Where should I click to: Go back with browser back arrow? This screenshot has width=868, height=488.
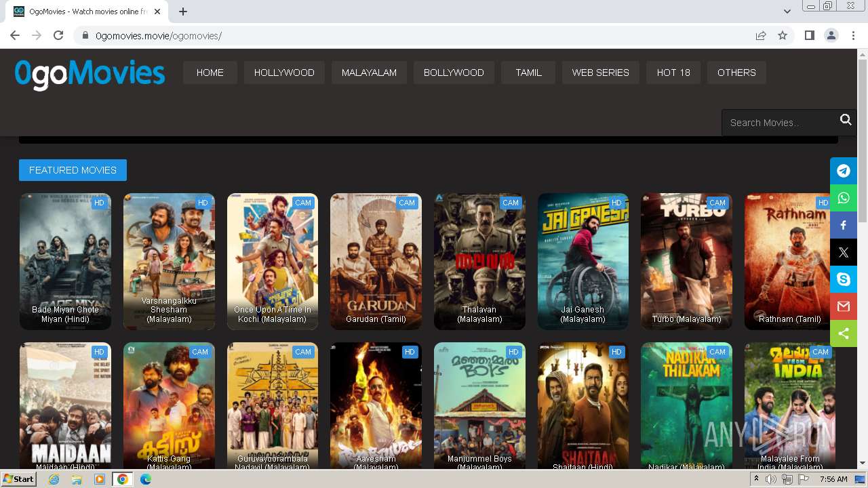15,35
